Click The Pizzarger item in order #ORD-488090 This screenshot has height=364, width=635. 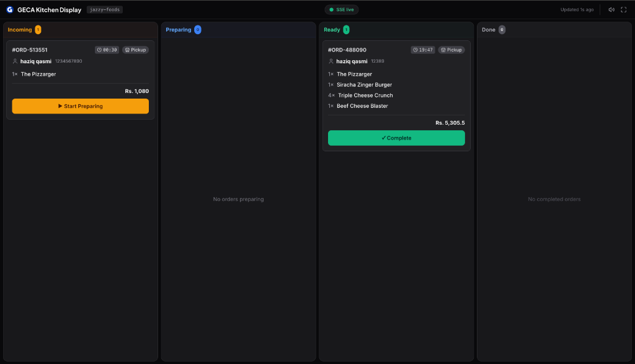(x=354, y=74)
